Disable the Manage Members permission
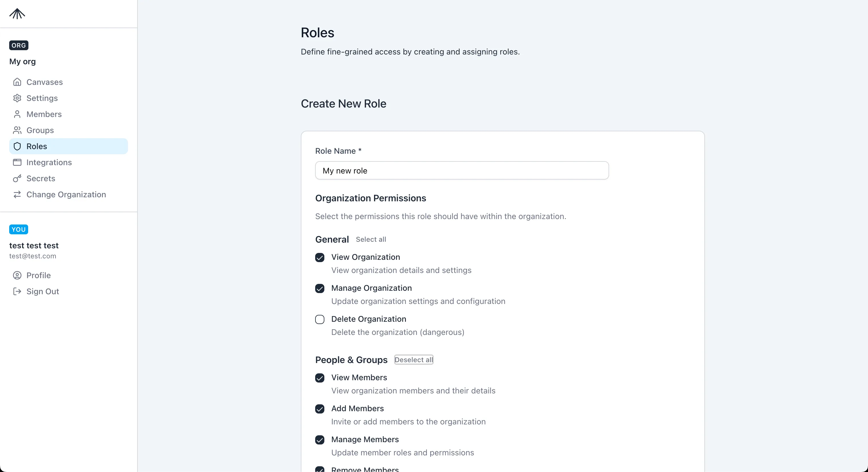 click(319, 440)
